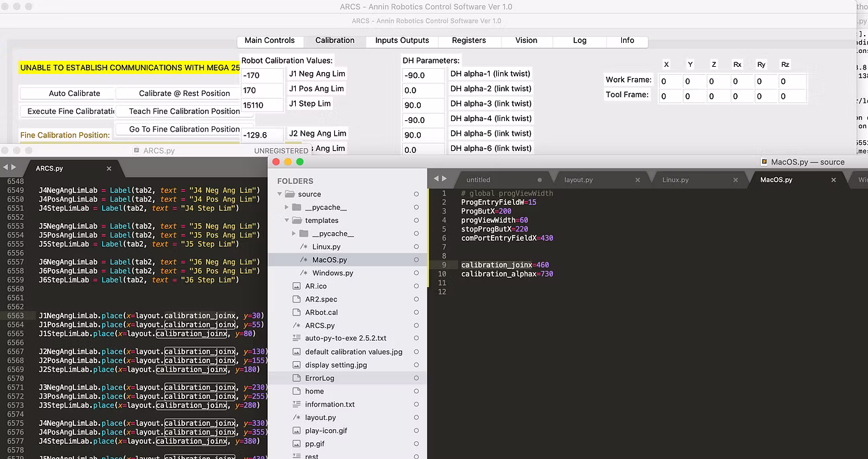Click Teach Fine Calibration Position
Viewport: 868px width, 459px height.
pyautogui.click(x=185, y=111)
